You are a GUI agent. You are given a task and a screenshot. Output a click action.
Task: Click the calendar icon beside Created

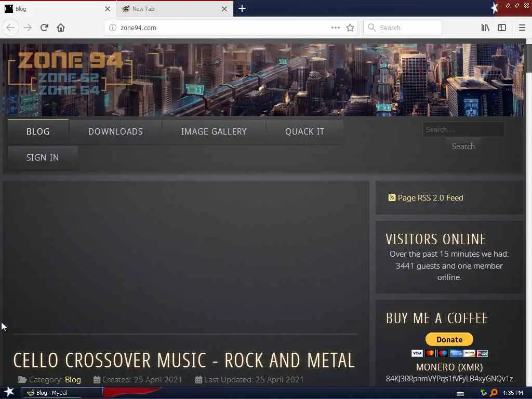tap(97, 380)
